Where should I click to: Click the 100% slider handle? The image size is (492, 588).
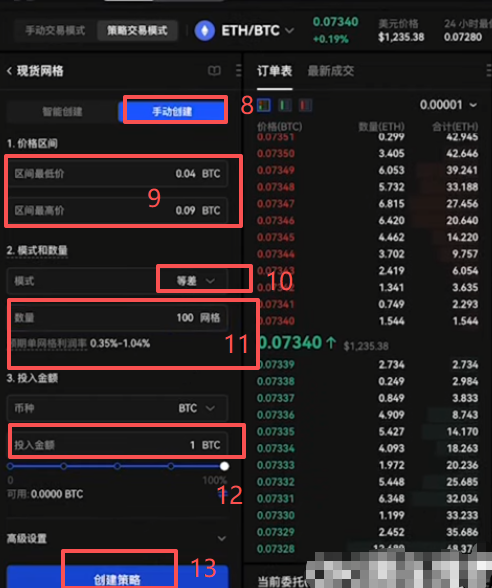point(224,466)
